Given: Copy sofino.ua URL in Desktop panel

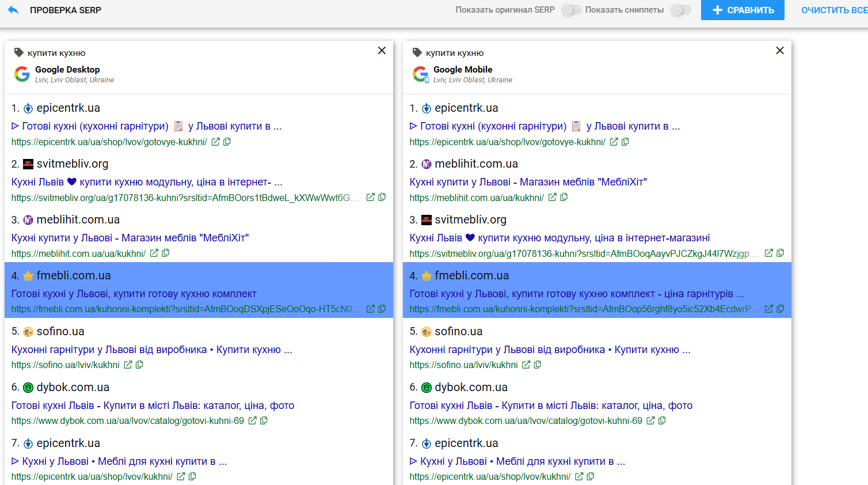Looking at the screenshot, I should (x=139, y=365).
